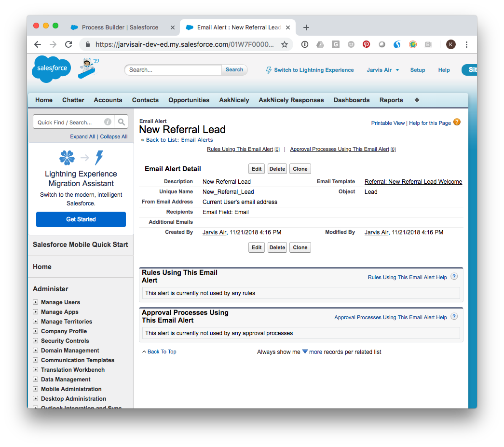
Task: Click the browser forward arrow
Action: pyautogui.click(x=53, y=44)
